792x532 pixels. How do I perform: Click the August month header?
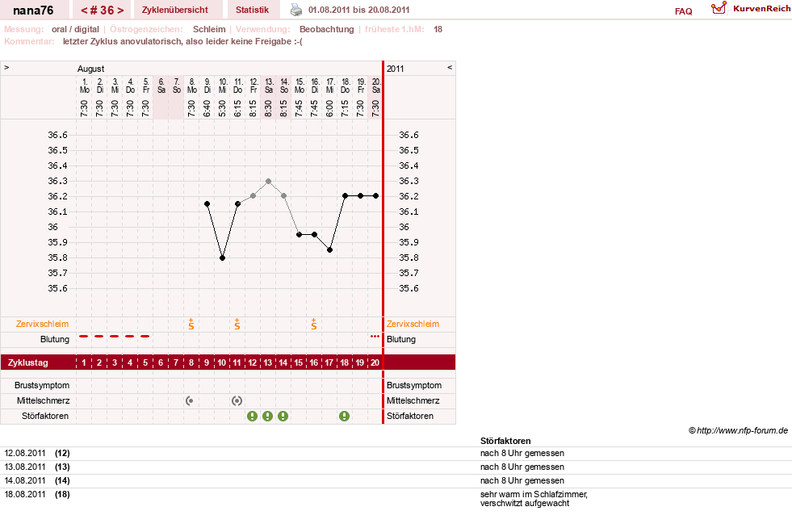click(x=91, y=69)
